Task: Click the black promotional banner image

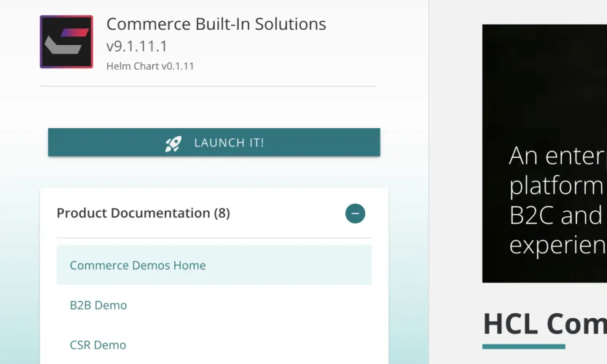Action: pos(544,87)
